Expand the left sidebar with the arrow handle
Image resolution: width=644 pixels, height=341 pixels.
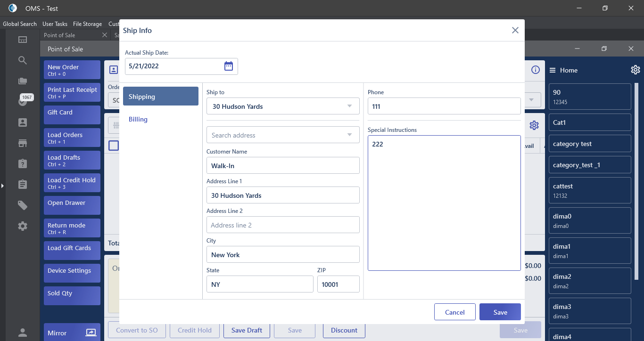pos(2,186)
